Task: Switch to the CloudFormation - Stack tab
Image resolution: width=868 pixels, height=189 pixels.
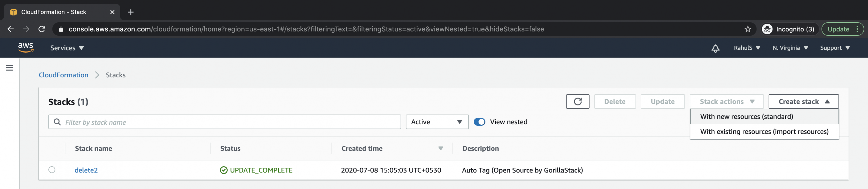Action: (62, 12)
